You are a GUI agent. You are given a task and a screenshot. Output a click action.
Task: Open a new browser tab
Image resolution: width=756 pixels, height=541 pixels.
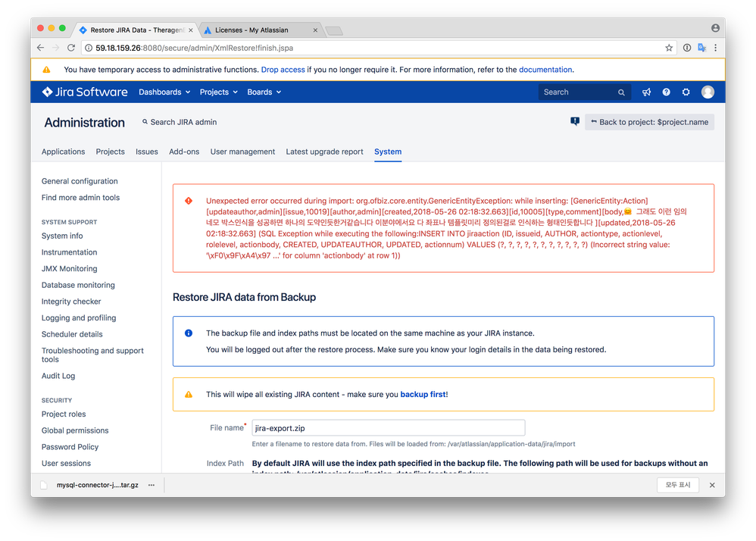coord(334,31)
